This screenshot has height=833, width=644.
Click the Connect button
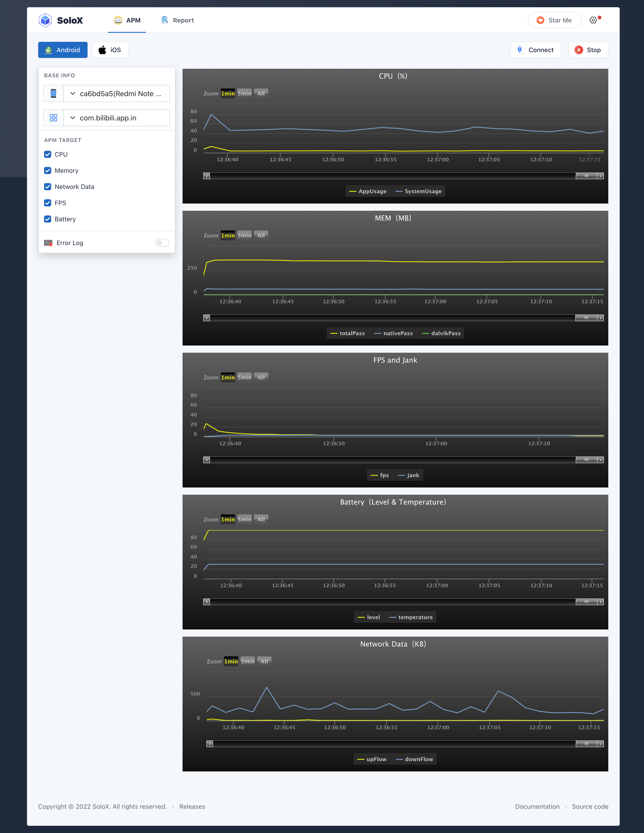click(535, 50)
